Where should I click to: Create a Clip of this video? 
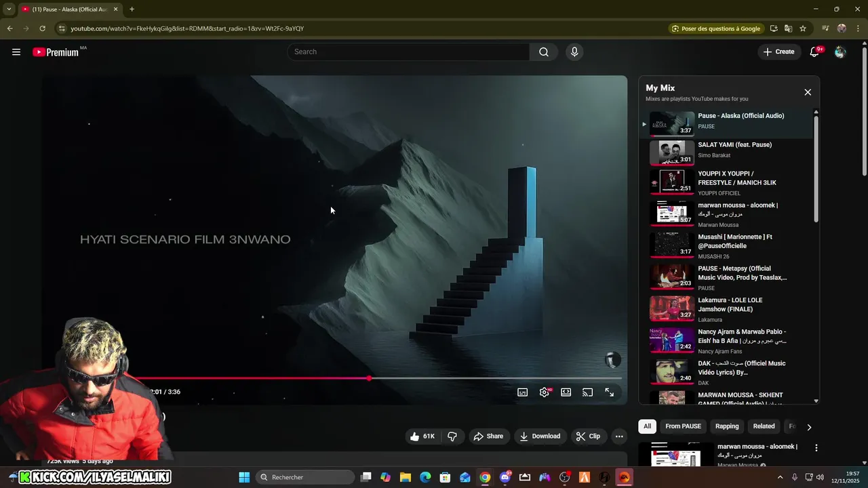(x=588, y=436)
